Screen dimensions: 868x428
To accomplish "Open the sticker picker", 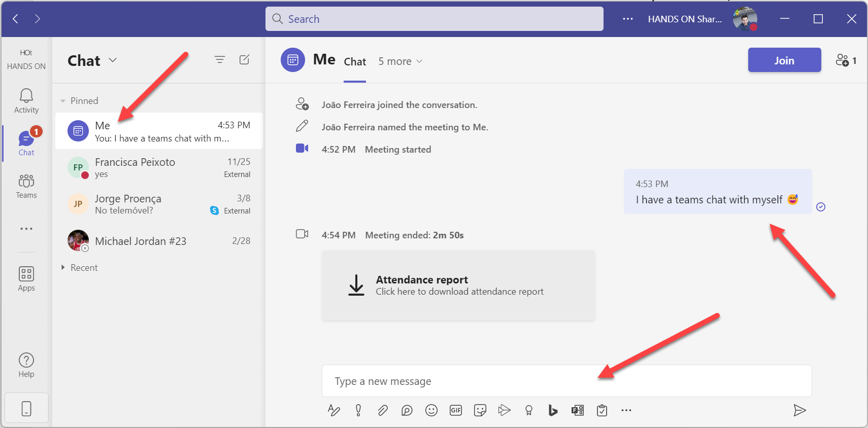I will pyautogui.click(x=480, y=410).
